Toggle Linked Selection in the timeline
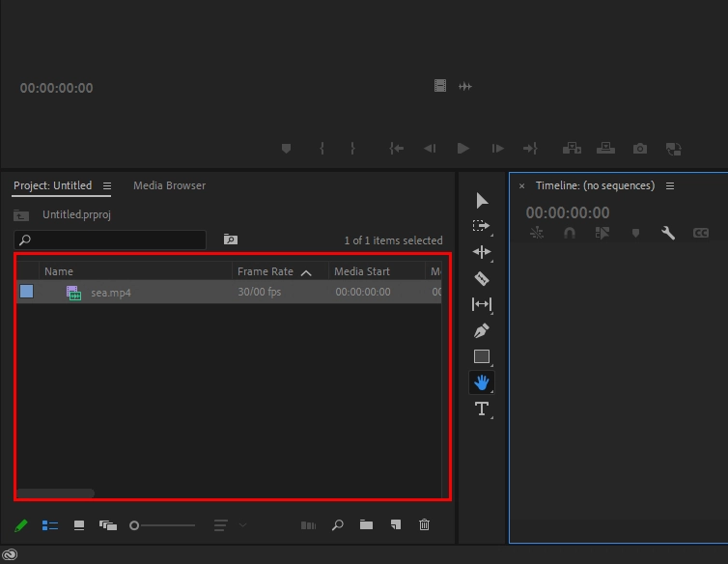Screen dimensions: 728x564 (602, 233)
